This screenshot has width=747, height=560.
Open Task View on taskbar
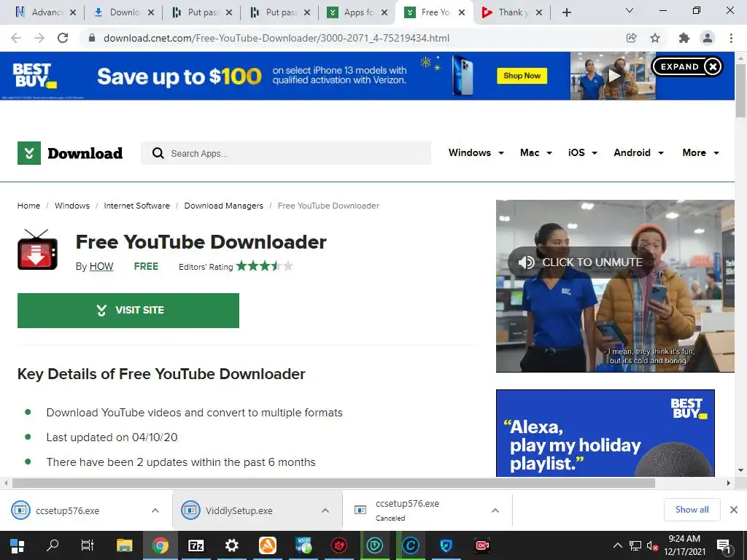88,545
